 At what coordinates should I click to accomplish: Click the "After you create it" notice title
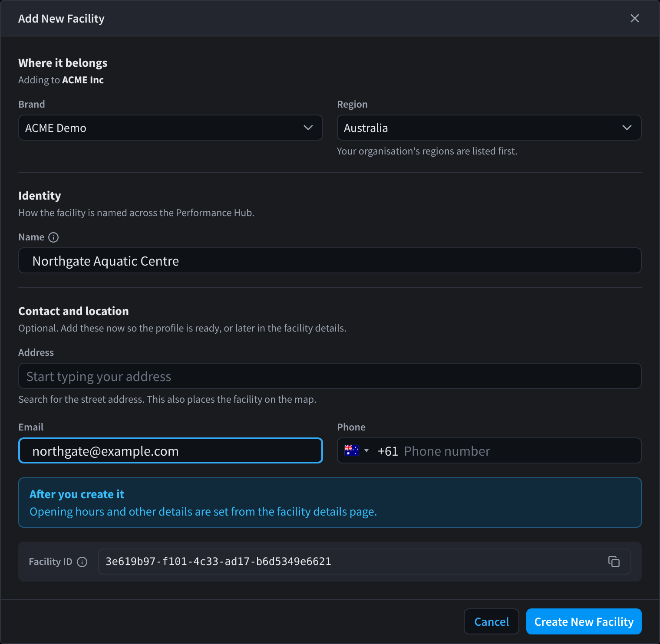pos(77,494)
